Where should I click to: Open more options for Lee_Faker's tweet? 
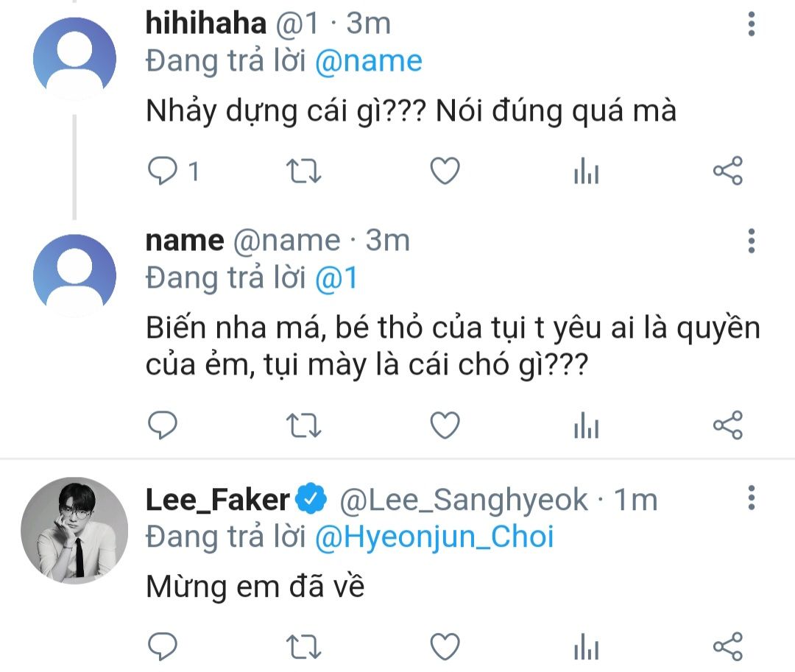[x=751, y=498]
